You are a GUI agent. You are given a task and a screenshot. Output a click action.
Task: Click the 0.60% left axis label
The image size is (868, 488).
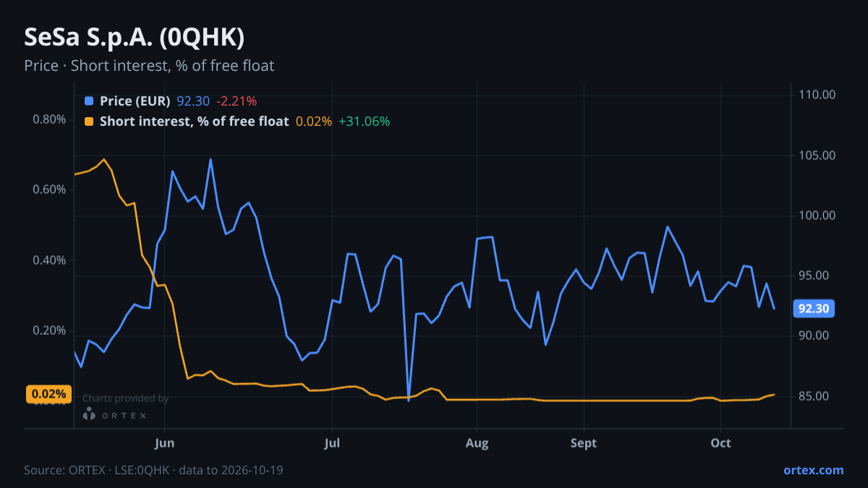(x=49, y=189)
